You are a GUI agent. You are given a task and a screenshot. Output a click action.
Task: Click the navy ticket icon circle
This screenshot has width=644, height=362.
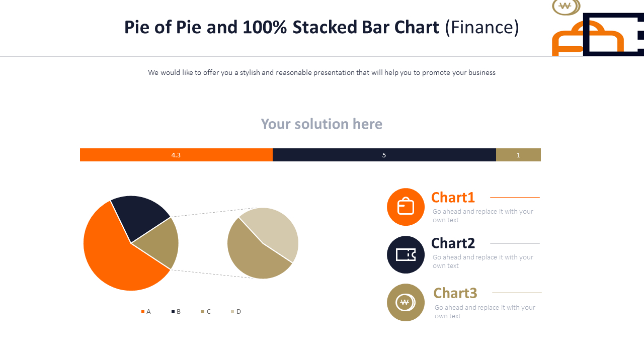tap(406, 254)
